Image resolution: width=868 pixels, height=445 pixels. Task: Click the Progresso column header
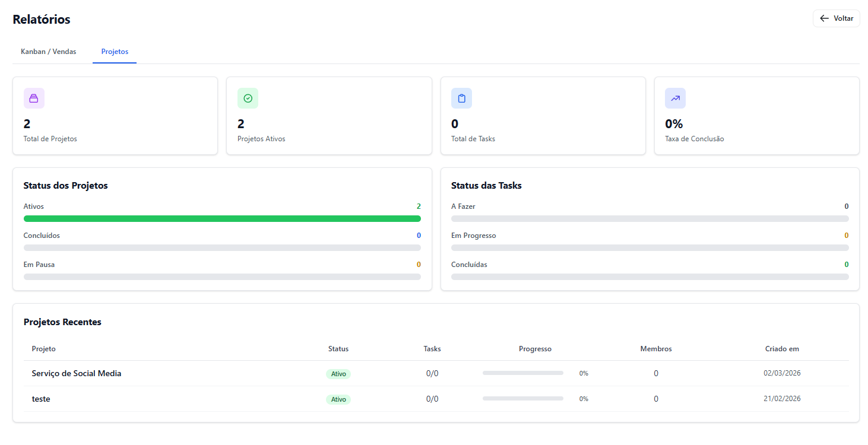535,349
